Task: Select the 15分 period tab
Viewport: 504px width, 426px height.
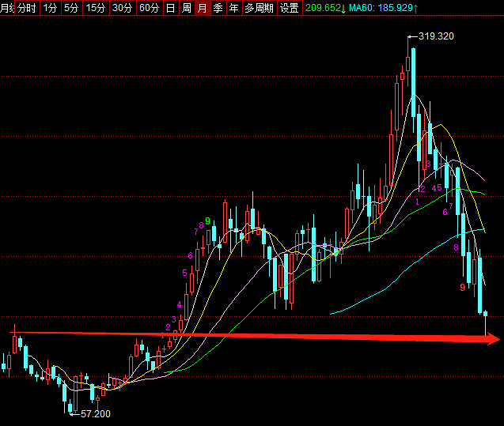Action: [x=96, y=8]
